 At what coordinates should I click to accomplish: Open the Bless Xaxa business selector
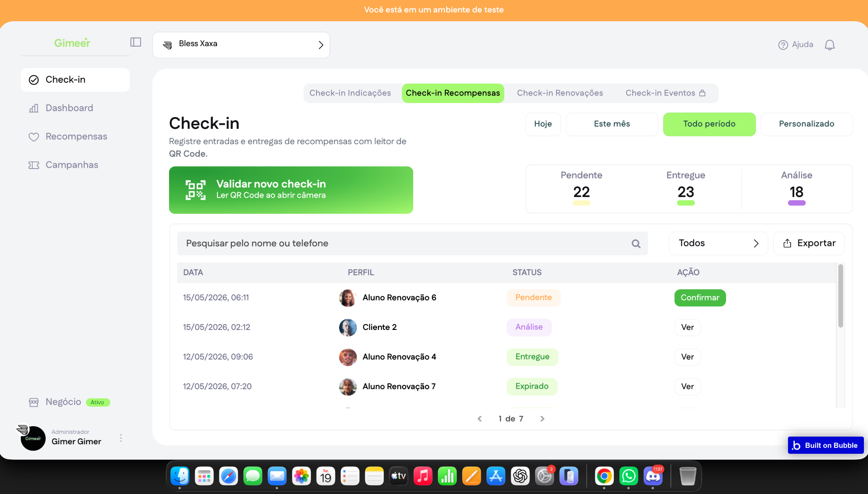pyautogui.click(x=241, y=45)
